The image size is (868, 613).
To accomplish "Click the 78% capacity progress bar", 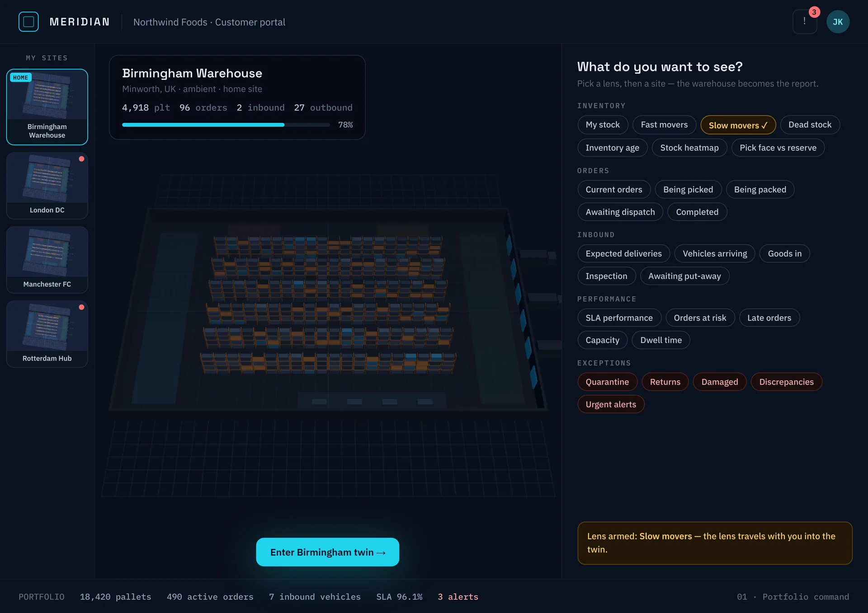I will pos(226,125).
